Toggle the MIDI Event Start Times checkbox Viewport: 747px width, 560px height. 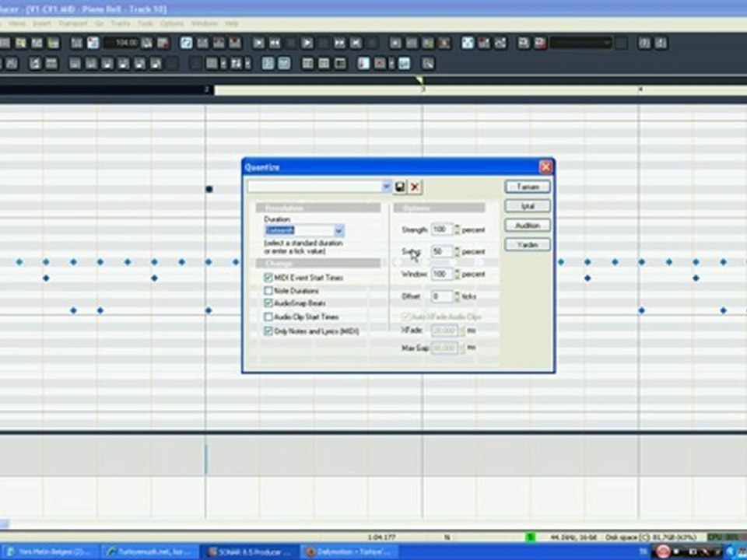[268, 278]
